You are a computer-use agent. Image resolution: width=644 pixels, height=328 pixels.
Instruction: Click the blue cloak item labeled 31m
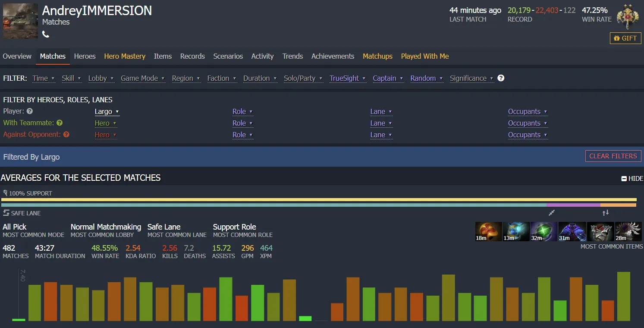tap(572, 231)
